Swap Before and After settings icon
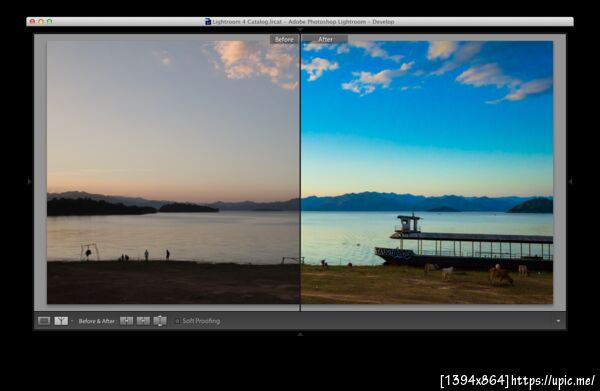Viewport: 600px width, 391px height. 160,321
